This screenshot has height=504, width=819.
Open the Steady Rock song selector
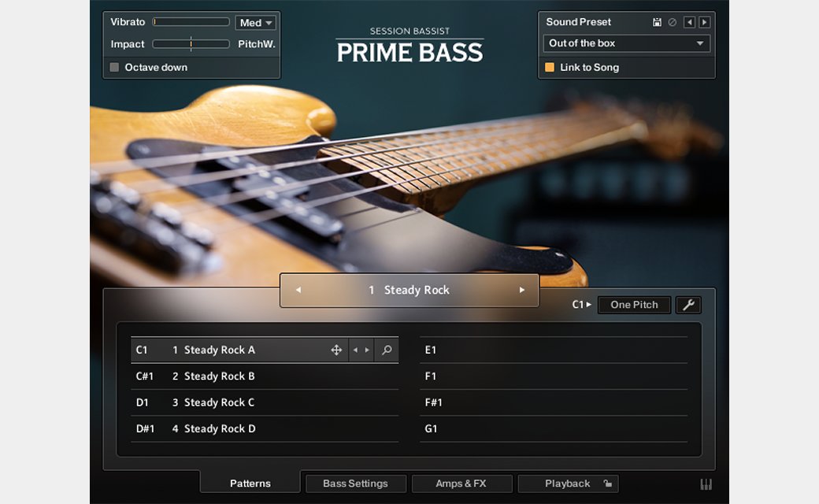coord(409,290)
